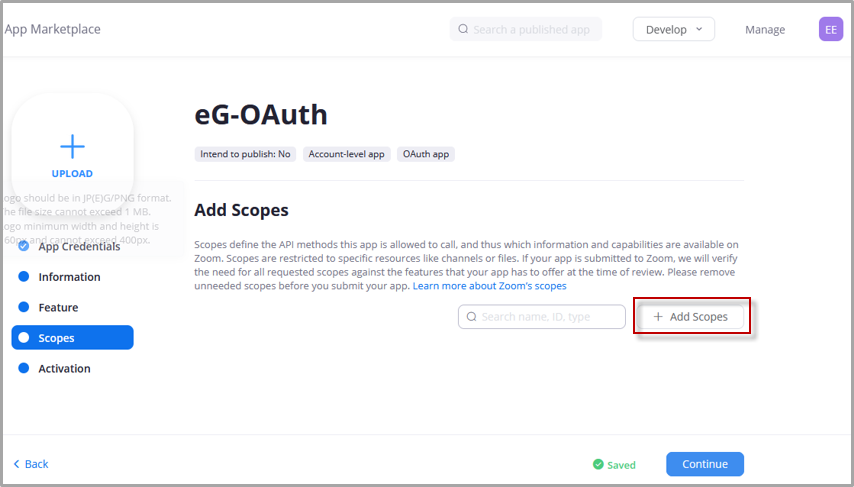Click the magnifier icon in published app search
Image resolution: width=854 pixels, height=487 pixels.
463,29
